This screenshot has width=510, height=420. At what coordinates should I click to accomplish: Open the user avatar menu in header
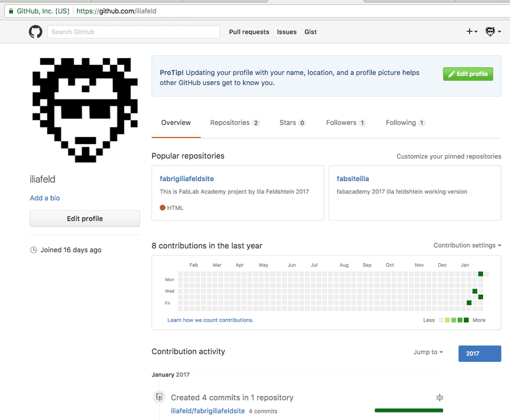[493, 31]
